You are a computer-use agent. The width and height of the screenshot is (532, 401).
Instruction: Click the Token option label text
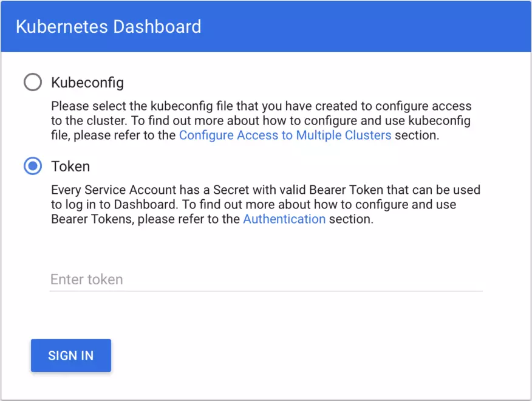tap(70, 166)
